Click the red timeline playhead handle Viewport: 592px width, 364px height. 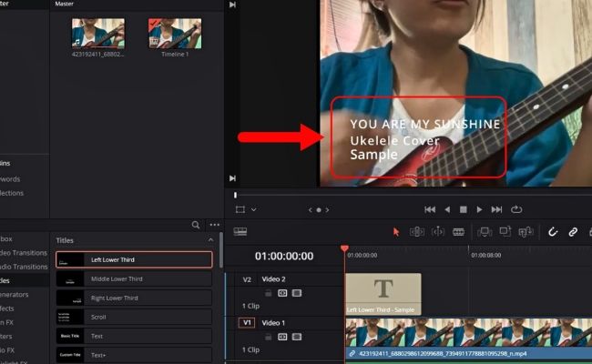344,248
